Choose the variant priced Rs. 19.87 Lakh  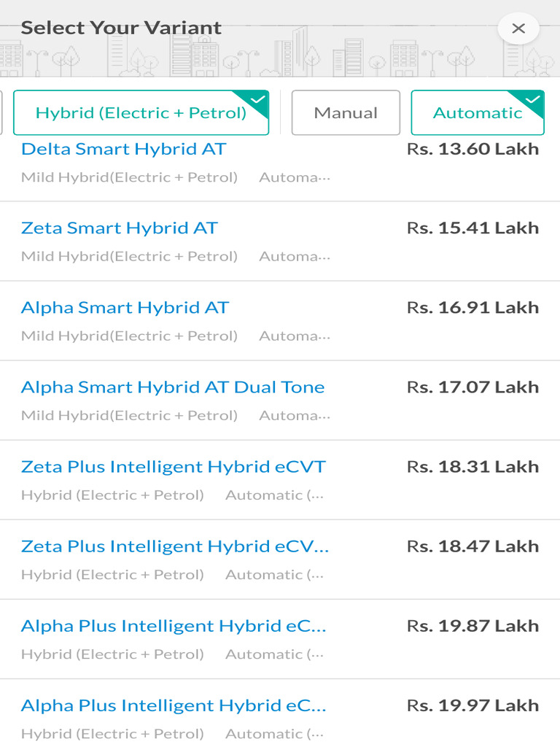(174, 626)
